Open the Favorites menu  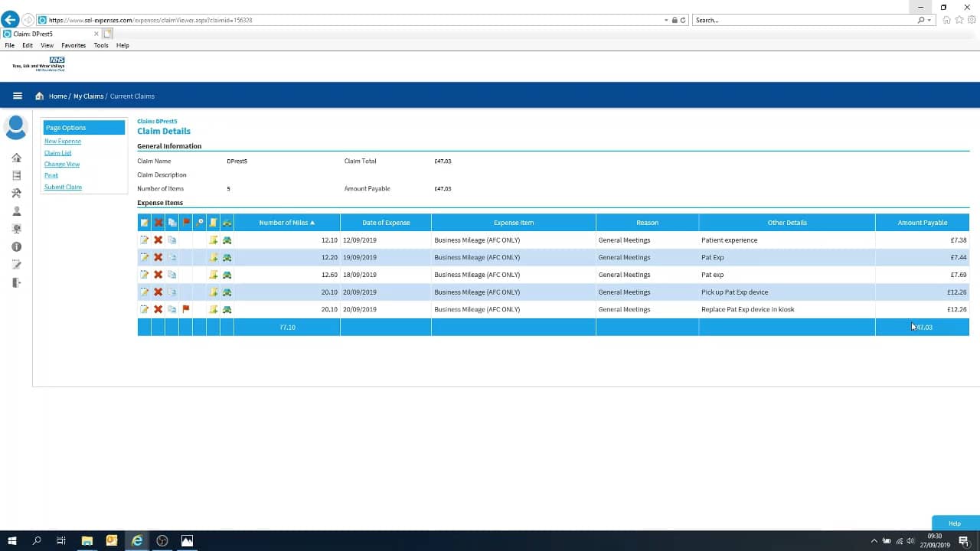73,45
